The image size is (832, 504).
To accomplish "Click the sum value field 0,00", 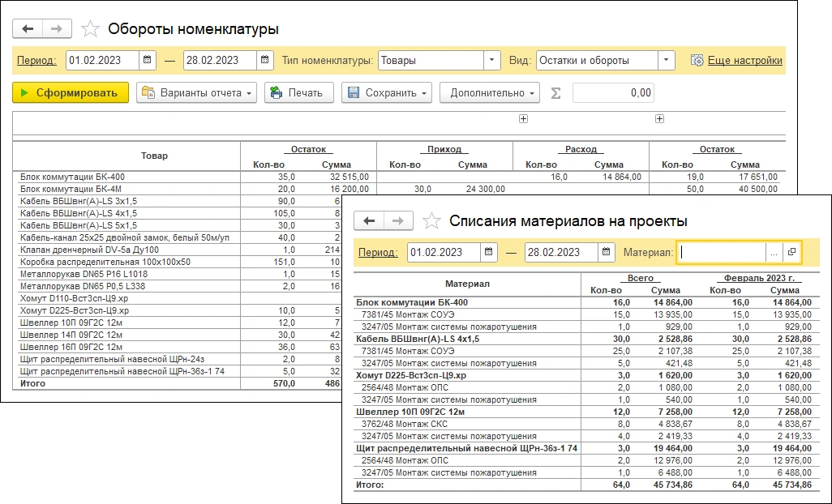I will pos(613,92).
